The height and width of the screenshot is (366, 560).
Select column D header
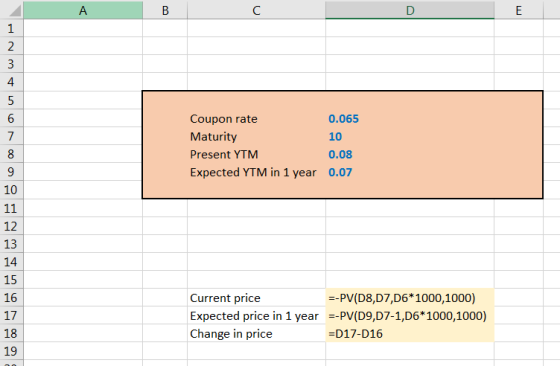410,10
